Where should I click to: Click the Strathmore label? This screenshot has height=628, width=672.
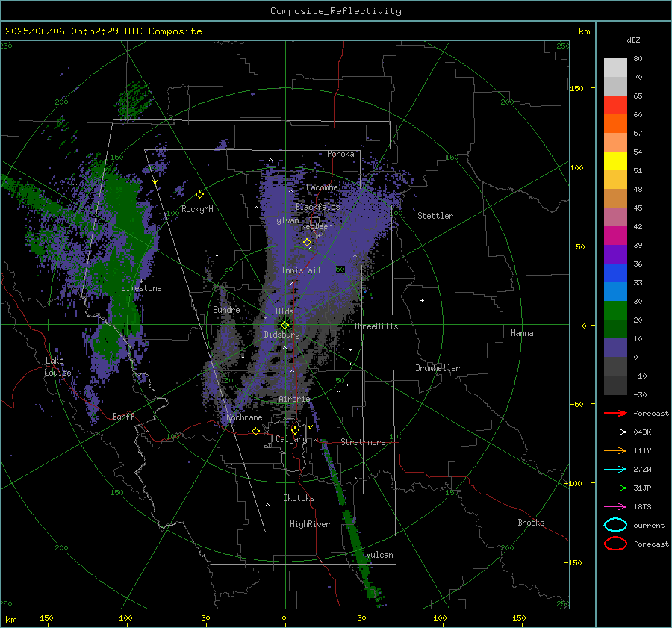pyautogui.click(x=363, y=442)
